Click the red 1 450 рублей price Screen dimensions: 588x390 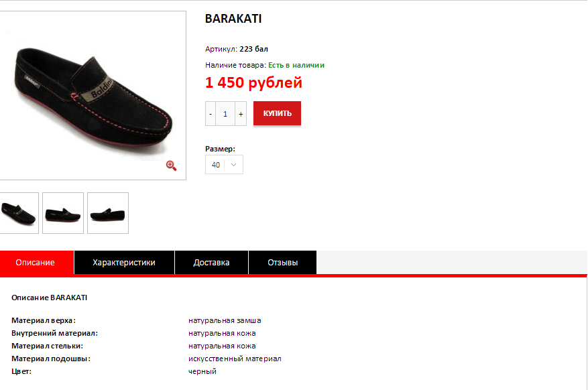253,82
